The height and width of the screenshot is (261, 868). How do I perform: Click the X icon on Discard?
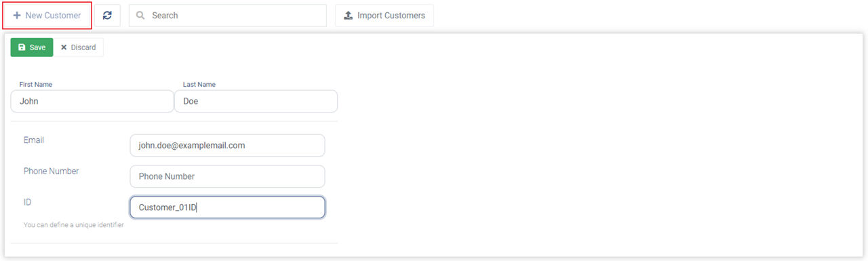(x=64, y=47)
